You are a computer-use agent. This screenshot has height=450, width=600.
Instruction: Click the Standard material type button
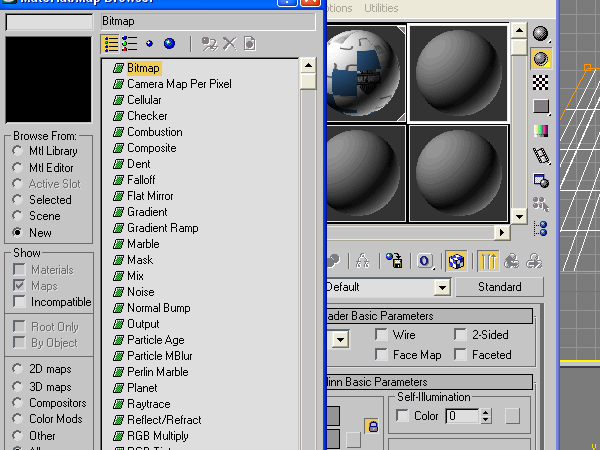pos(499,287)
